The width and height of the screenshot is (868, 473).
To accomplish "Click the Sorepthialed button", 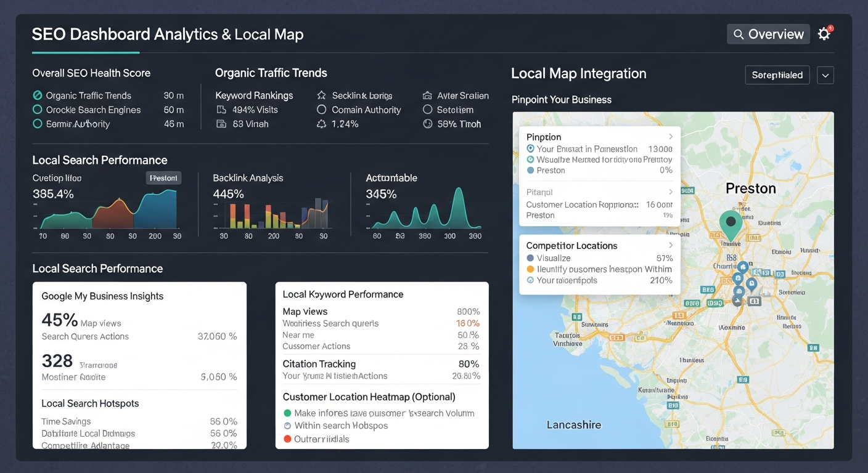I will [777, 75].
